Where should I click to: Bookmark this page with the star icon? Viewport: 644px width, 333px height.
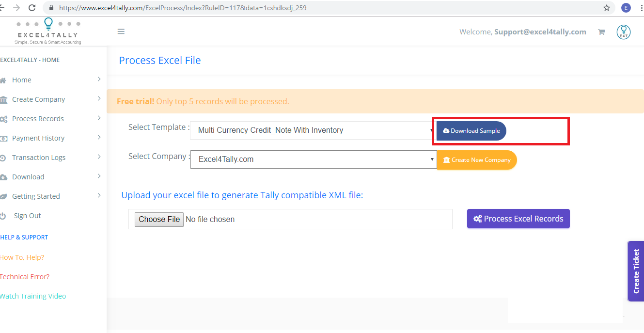[607, 8]
